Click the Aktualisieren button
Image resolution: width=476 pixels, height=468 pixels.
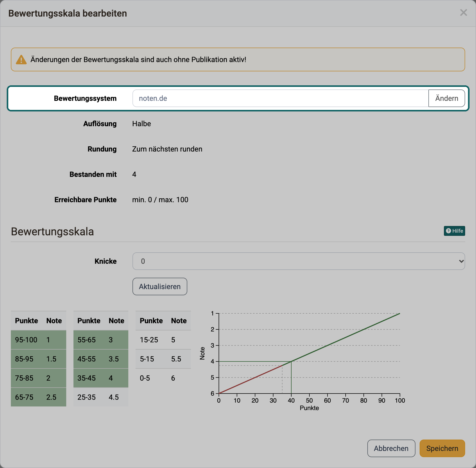160,286
